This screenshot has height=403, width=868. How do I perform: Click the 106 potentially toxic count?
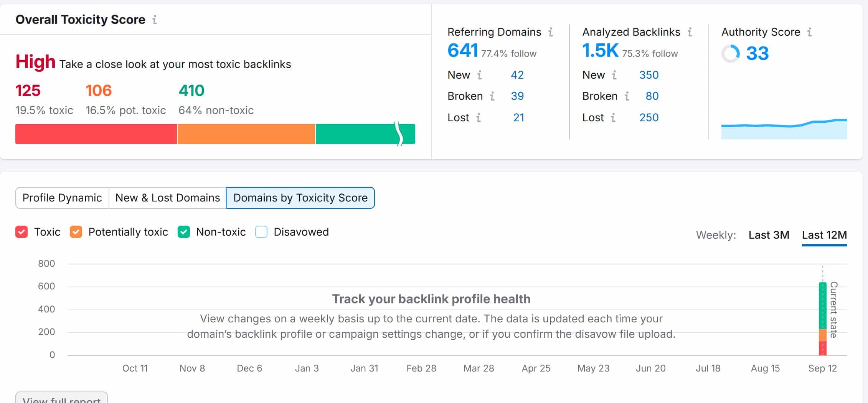99,91
